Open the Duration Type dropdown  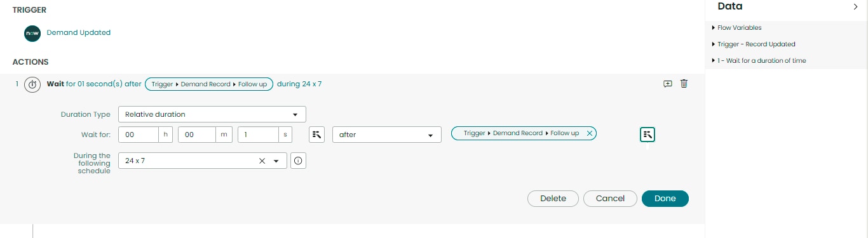click(x=212, y=114)
